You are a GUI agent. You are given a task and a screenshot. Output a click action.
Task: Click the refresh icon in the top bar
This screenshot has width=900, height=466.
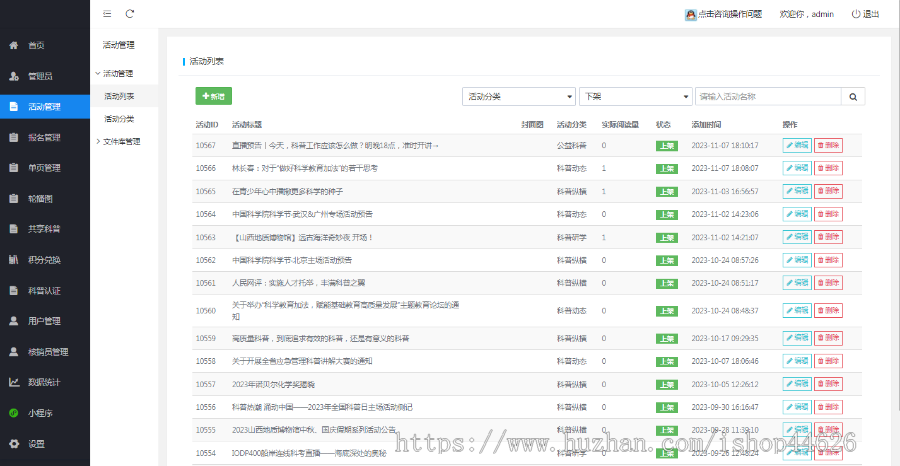point(130,14)
